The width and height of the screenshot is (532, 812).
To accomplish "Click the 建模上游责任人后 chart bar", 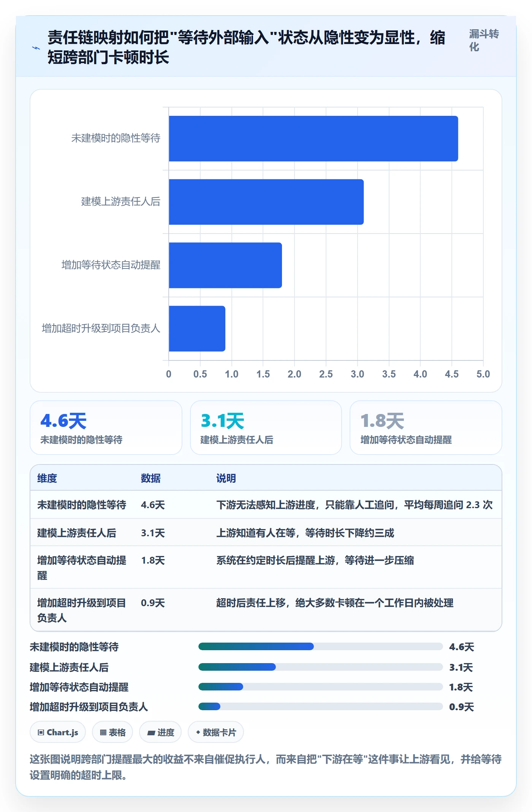I will tap(266, 202).
